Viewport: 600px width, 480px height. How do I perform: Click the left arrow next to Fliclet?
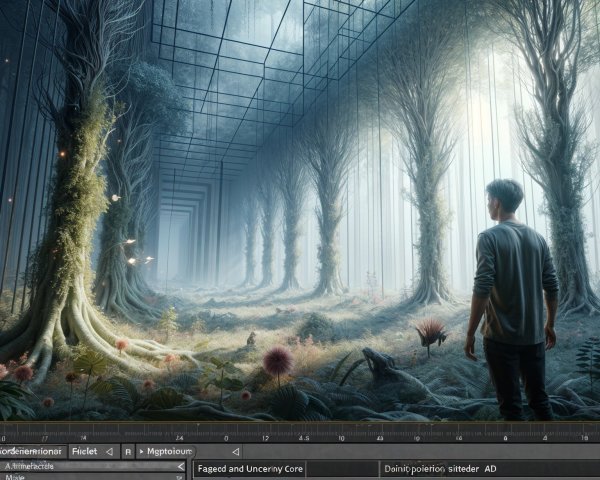[109, 451]
